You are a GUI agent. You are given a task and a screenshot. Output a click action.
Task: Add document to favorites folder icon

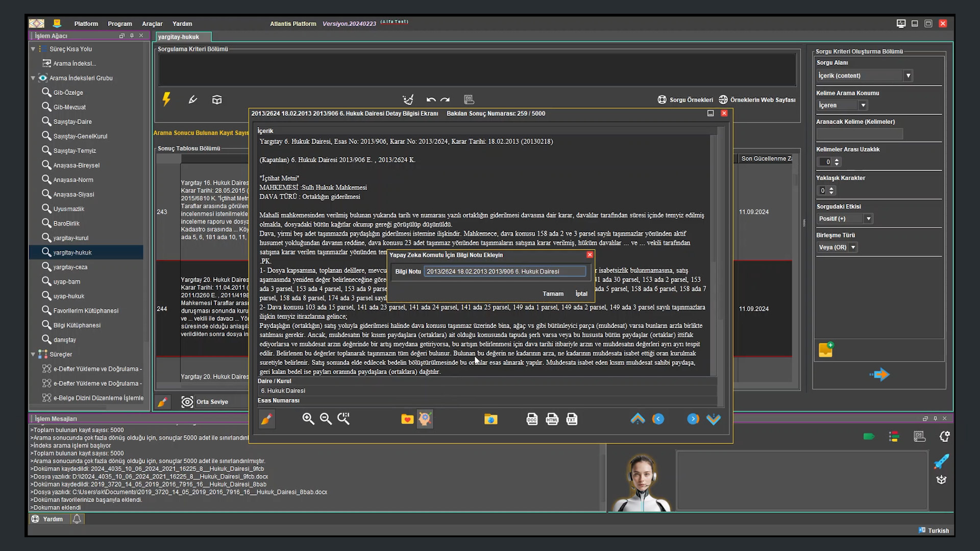[407, 419]
